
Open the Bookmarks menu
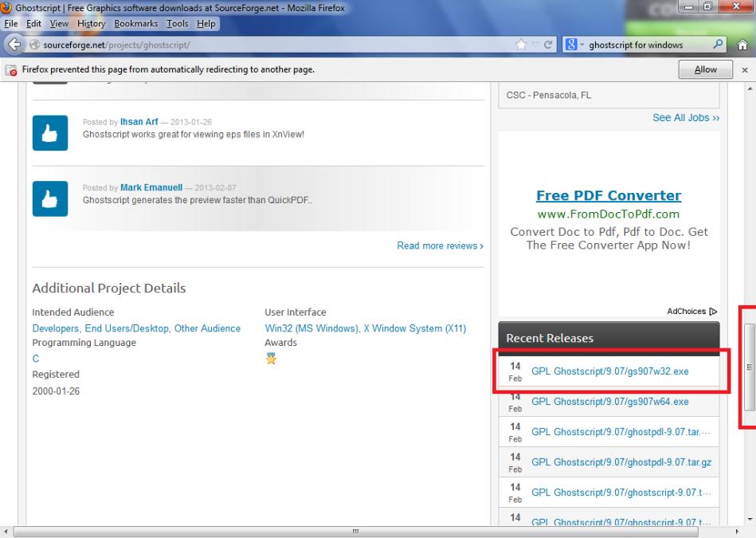[x=136, y=24]
